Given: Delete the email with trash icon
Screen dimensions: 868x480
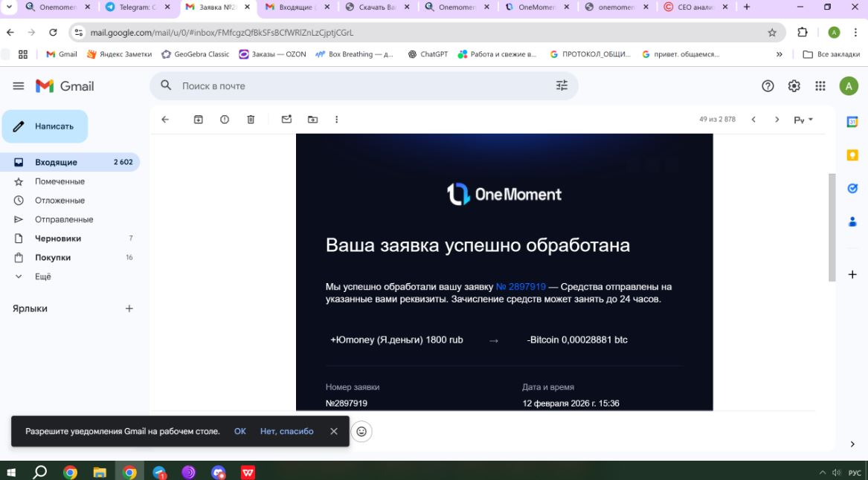Looking at the screenshot, I should [251, 120].
